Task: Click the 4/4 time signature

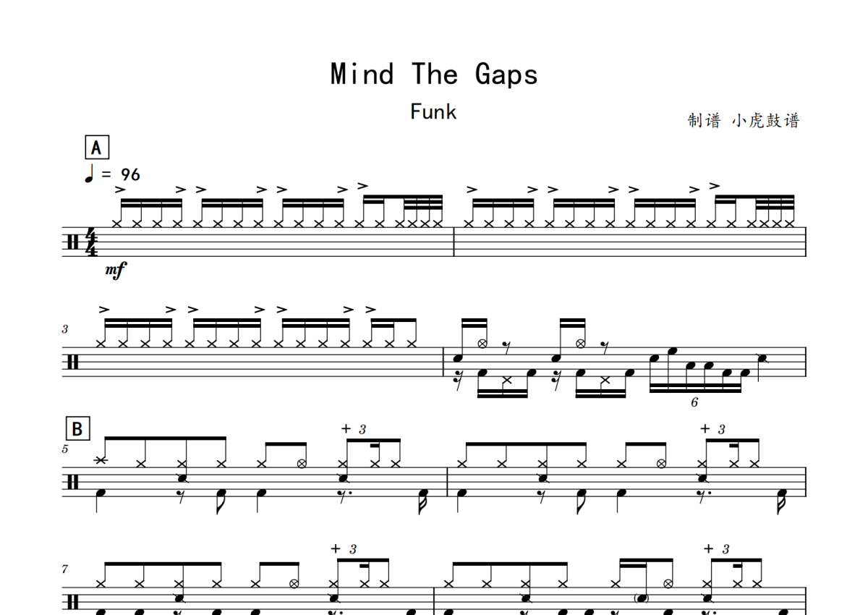Action: tap(92, 242)
